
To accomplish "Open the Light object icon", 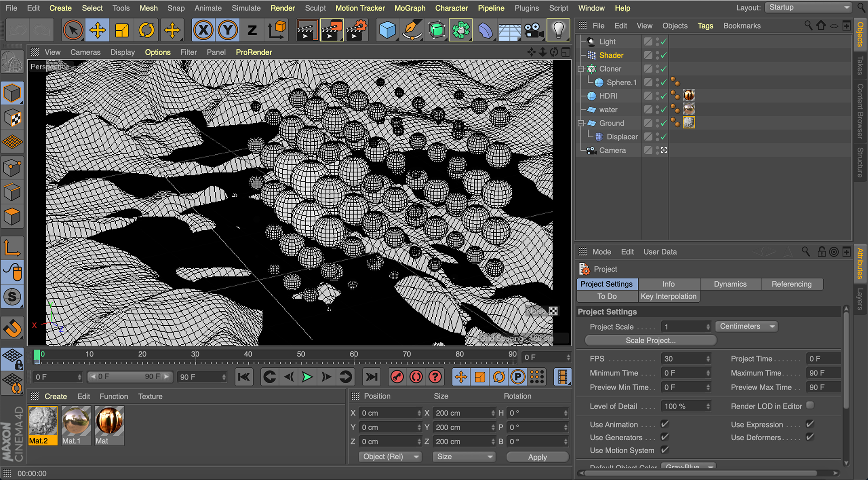I will (x=558, y=30).
